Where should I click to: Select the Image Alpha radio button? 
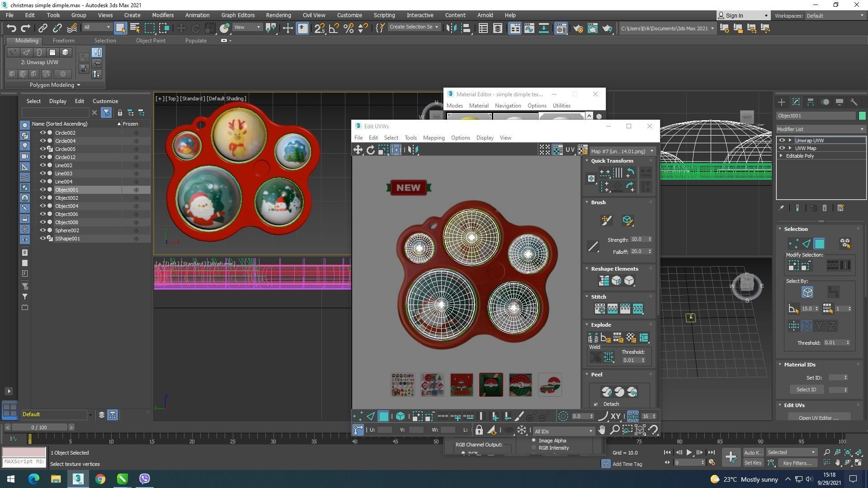click(534, 441)
